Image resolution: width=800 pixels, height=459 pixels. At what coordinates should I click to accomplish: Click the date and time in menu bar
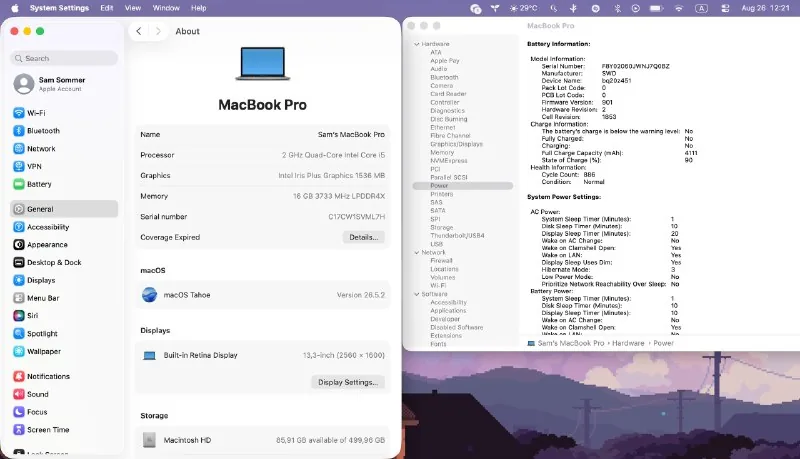[x=765, y=8]
